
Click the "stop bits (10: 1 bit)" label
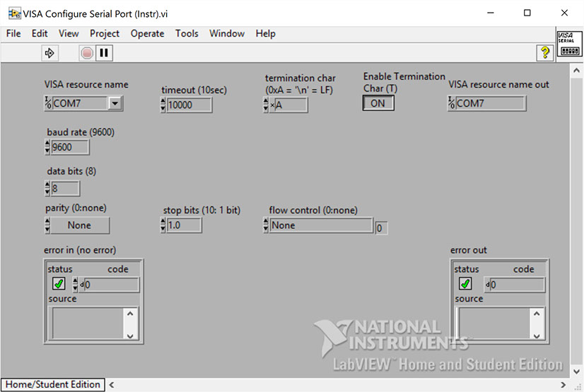click(202, 210)
